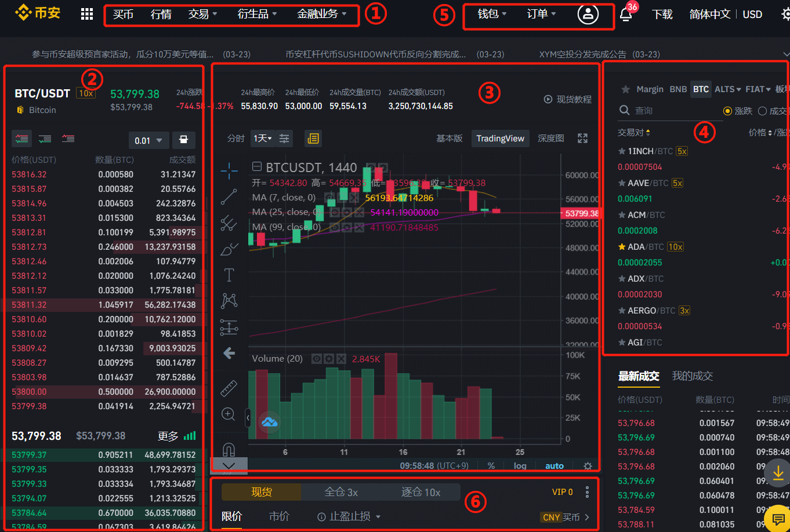
Task: Open the user account profile icon
Action: click(x=588, y=14)
